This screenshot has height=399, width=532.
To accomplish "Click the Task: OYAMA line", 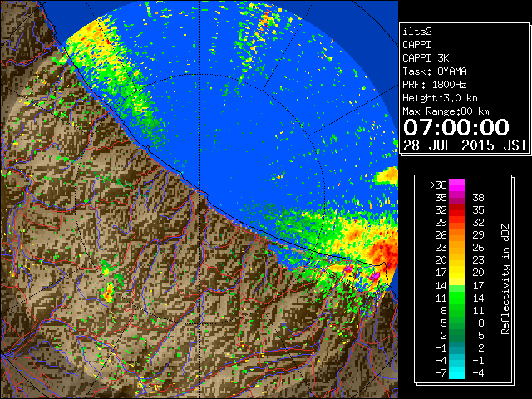I will coord(435,71).
